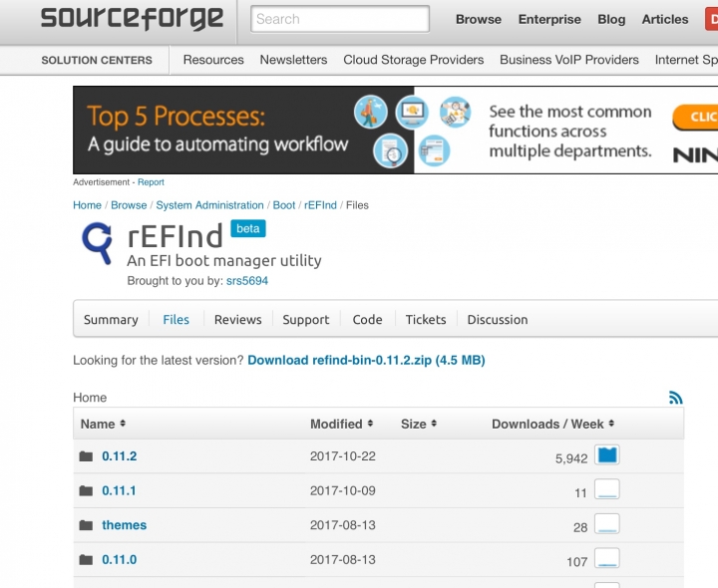Open the Files tab

click(176, 319)
